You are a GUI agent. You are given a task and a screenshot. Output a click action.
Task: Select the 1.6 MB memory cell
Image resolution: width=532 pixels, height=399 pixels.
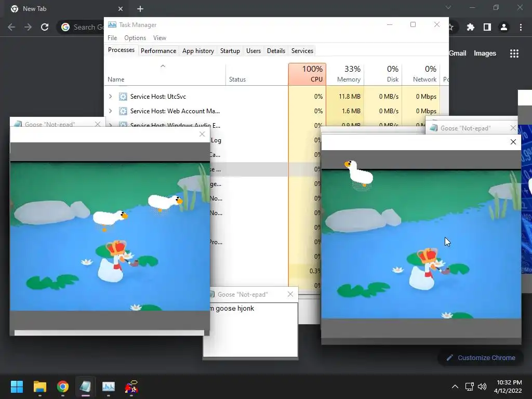click(345, 111)
